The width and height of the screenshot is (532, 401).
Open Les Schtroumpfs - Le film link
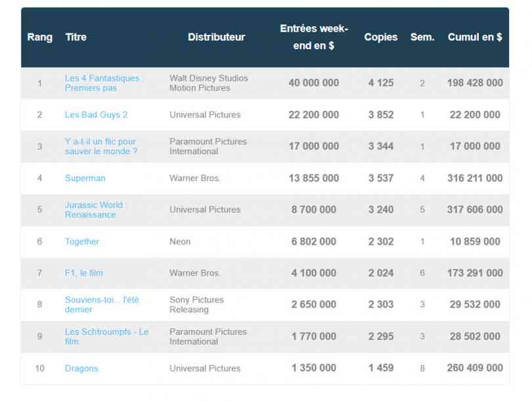pyautogui.click(x=106, y=337)
